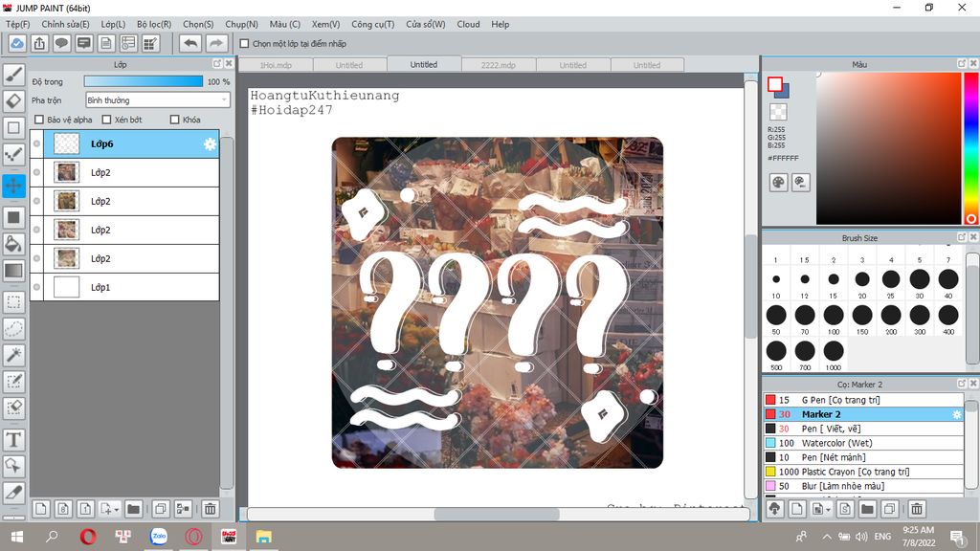Select the rectangular Selection tool
This screenshot has height=551, width=980.
(13, 302)
